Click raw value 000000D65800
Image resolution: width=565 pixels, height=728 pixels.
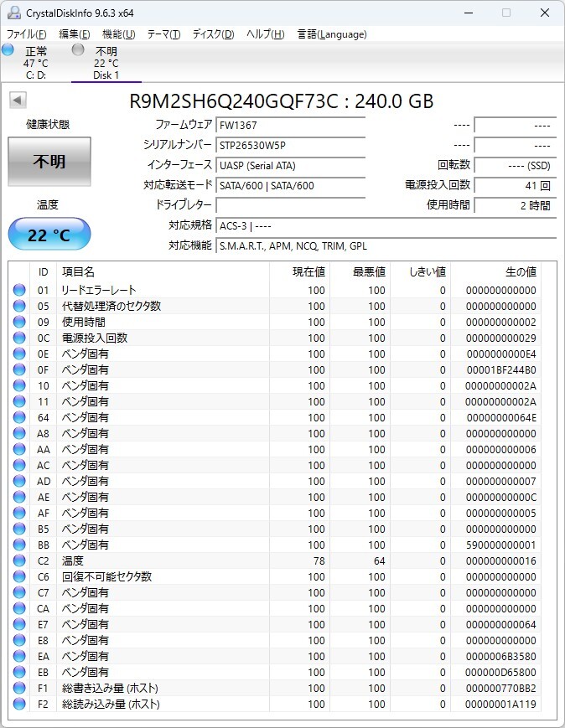[x=500, y=672]
